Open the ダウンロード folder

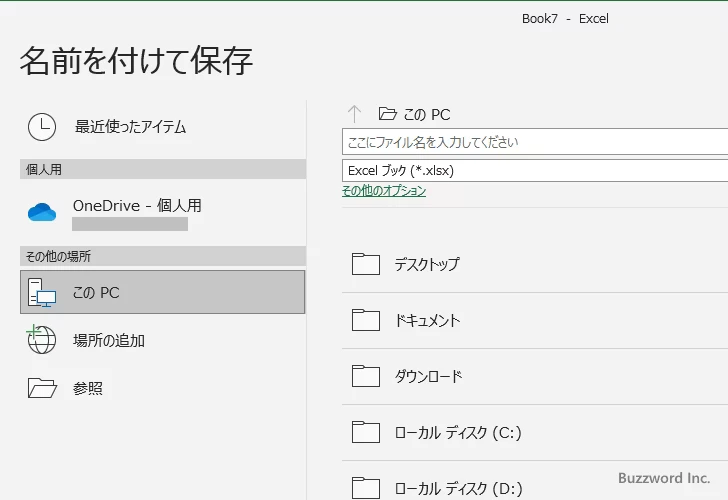535,376
